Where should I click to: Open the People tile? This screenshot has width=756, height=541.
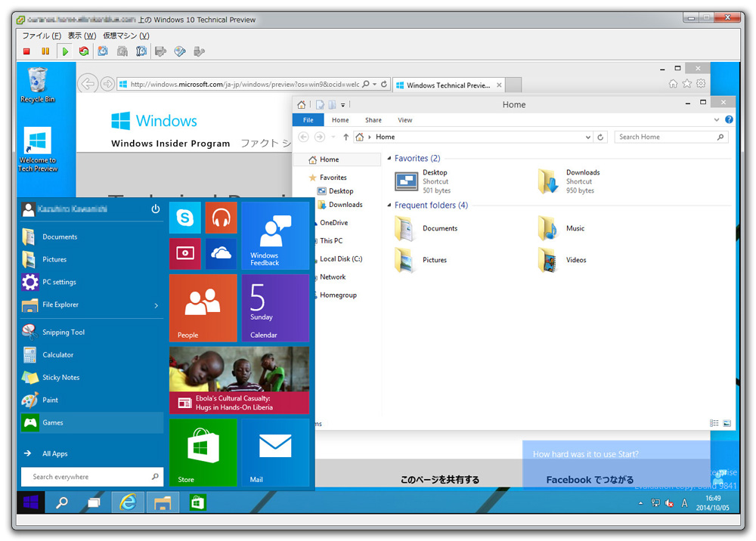pyautogui.click(x=203, y=308)
